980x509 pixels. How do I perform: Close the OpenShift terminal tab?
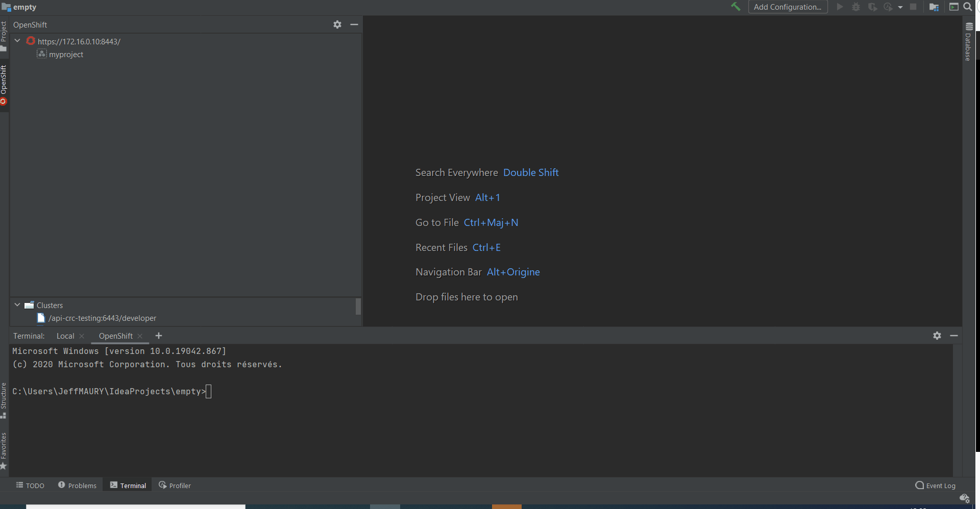(140, 336)
